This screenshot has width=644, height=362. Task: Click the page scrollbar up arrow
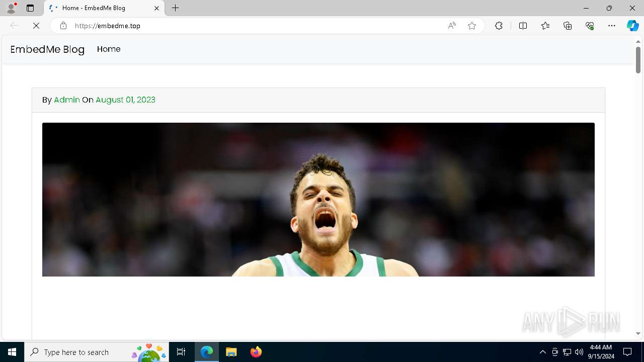(x=638, y=41)
